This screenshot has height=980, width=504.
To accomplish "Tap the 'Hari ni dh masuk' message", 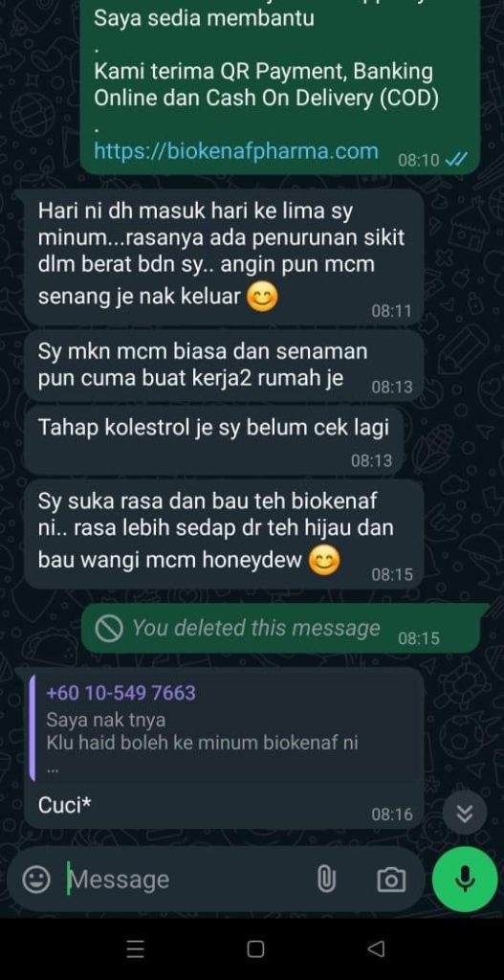I will (x=224, y=256).
